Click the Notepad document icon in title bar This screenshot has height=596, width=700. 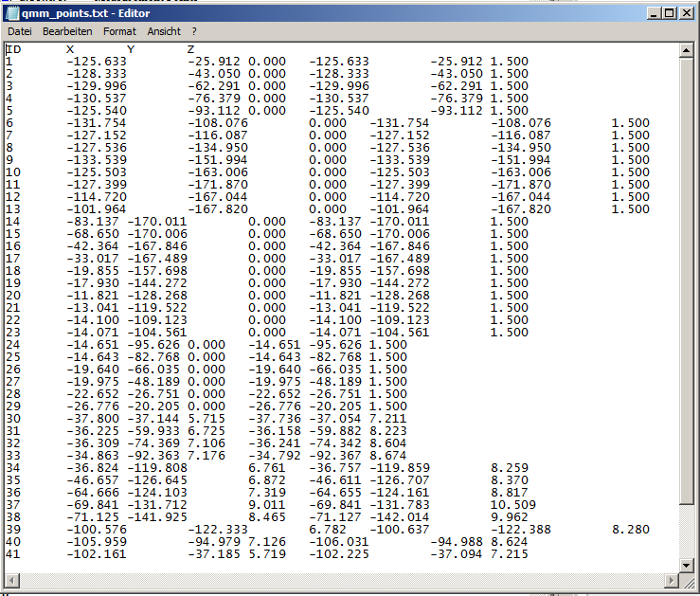(x=11, y=13)
